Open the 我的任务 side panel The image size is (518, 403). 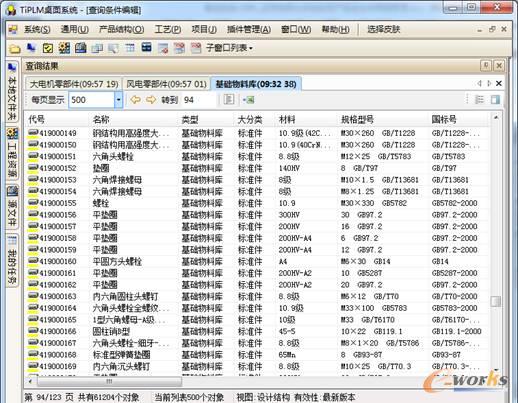tap(12, 260)
